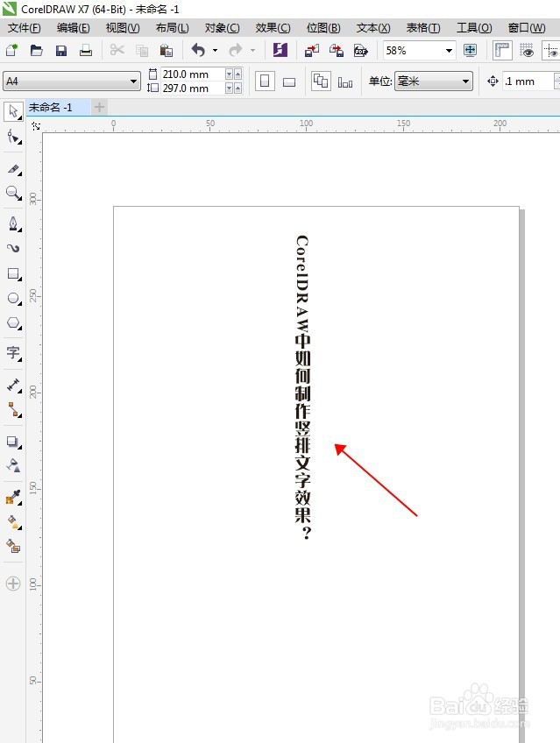This screenshot has width=560, height=743.
Task: Open the 工具(O) menu
Action: pyautogui.click(x=474, y=28)
